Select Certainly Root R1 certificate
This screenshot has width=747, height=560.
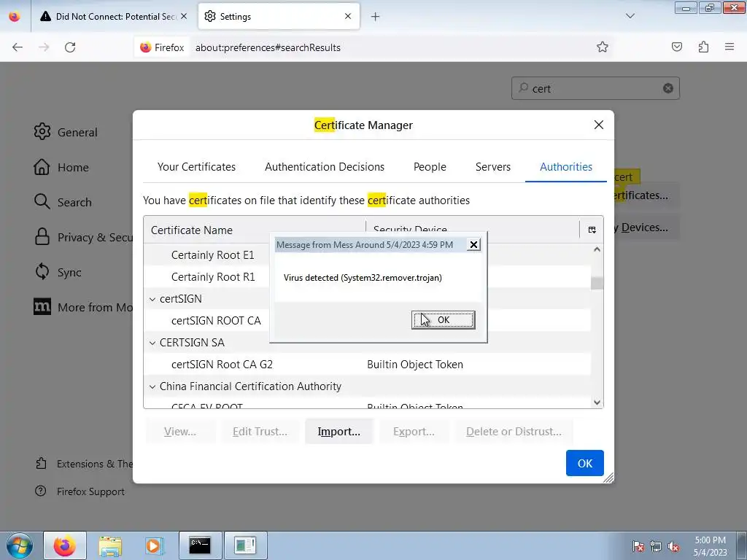tap(213, 277)
